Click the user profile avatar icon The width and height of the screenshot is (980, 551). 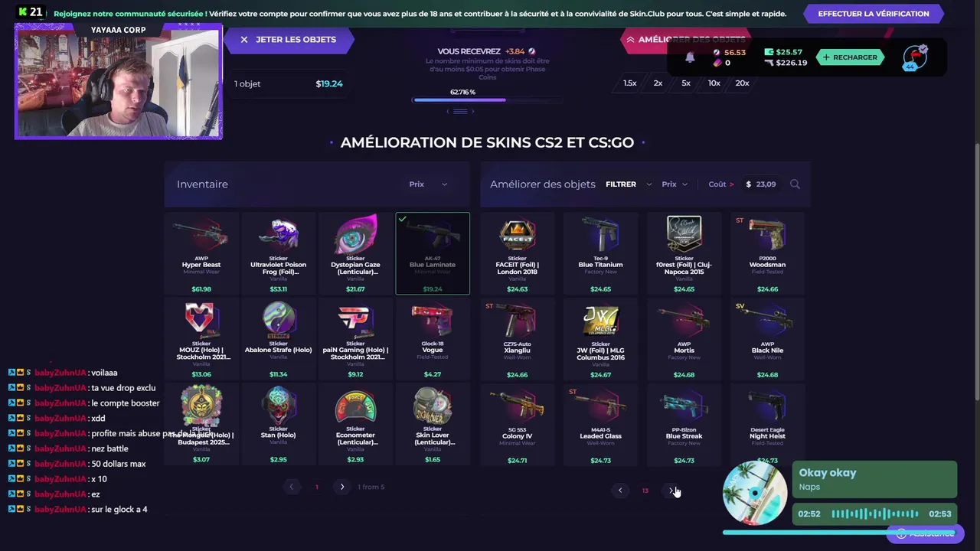[x=914, y=57]
